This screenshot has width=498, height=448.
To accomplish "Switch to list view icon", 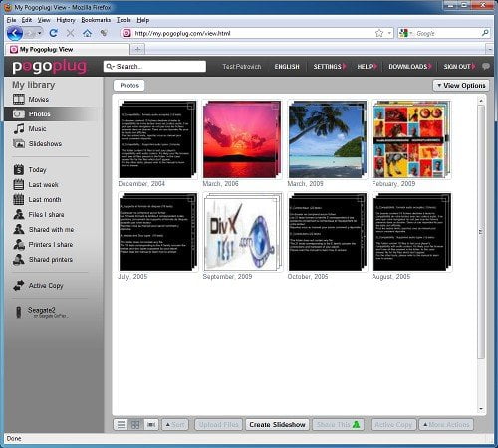I will click(122, 425).
